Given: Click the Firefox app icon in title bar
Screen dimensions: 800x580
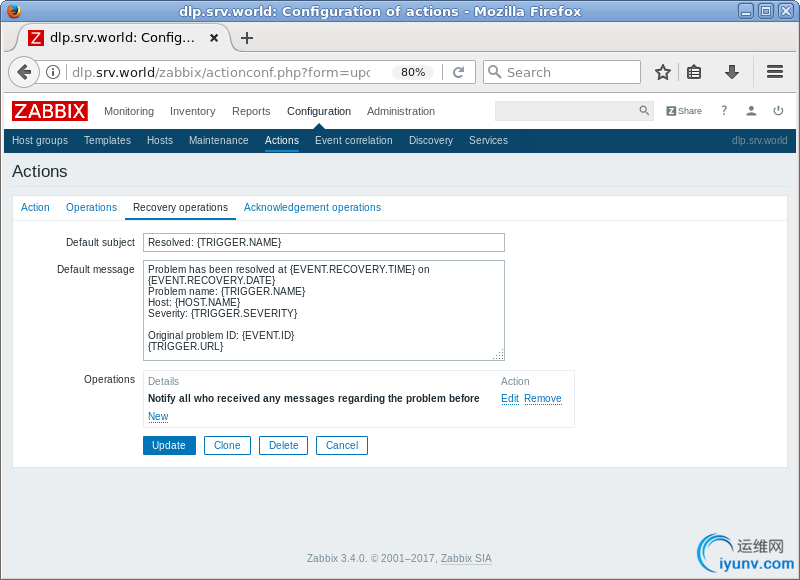Looking at the screenshot, I should [x=14, y=11].
